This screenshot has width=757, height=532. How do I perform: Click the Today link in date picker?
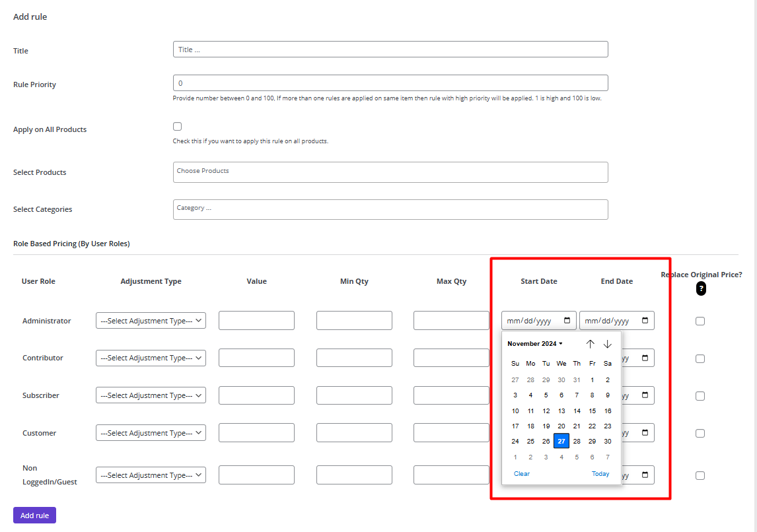click(x=600, y=474)
